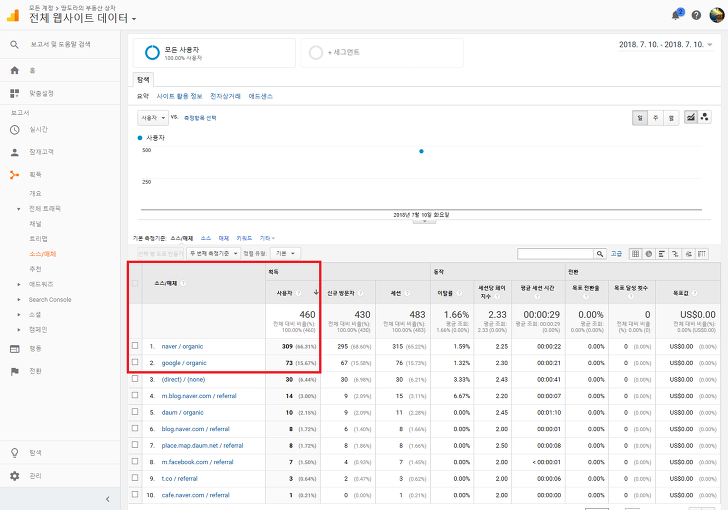Expand the 애드워즈 sidebar section

tap(19, 284)
